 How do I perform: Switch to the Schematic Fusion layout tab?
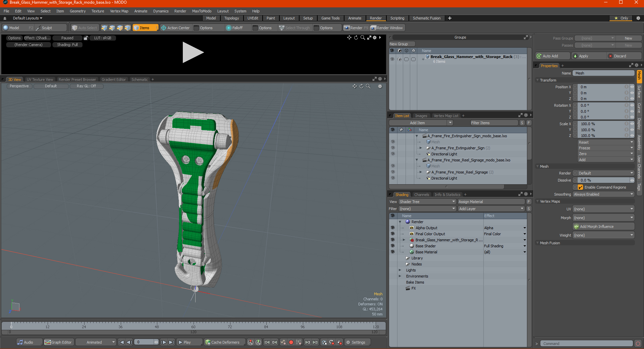point(427,18)
